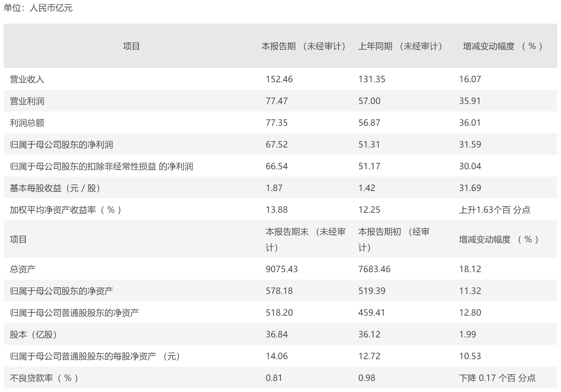Select the value '518.20'
Image resolution: width=561 pixels, height=392 pixels.
(x=279, y=313)
